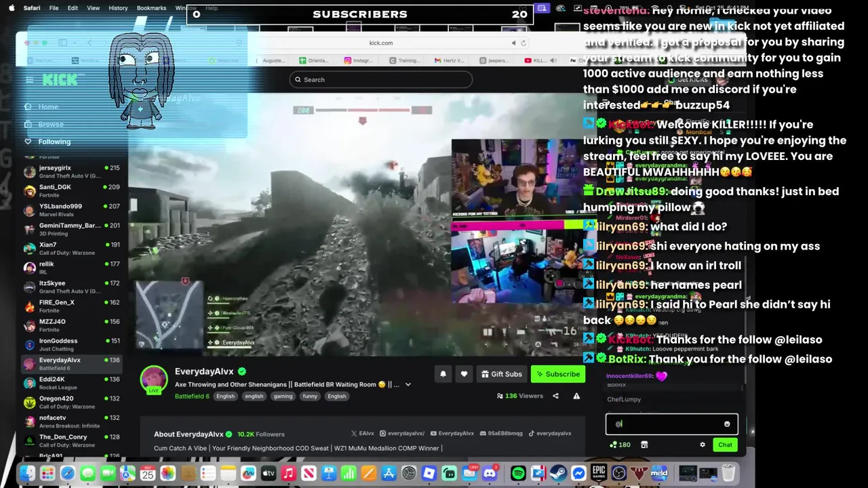This screenshot has height=488, width=868.
Task: Open the File menu
Action: pos(54,8)
